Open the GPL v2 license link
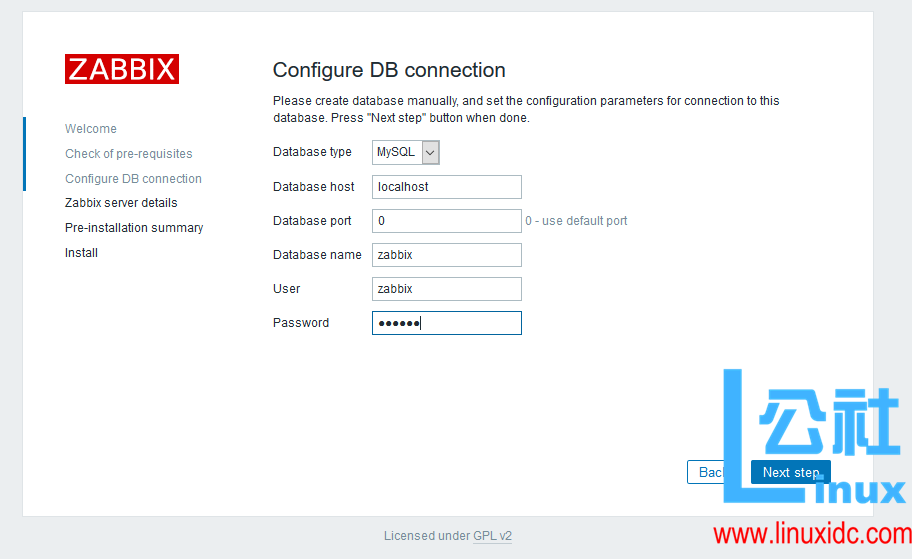The image size is (912, 559). click(492, 536)
